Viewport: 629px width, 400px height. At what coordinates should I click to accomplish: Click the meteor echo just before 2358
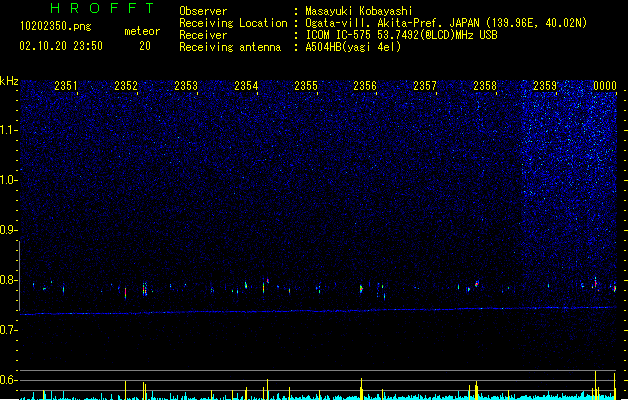click(x=477, y=283)
